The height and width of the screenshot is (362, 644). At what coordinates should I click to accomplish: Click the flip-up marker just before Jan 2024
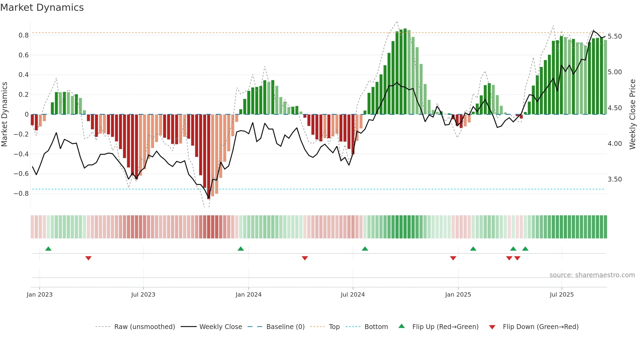241,249
